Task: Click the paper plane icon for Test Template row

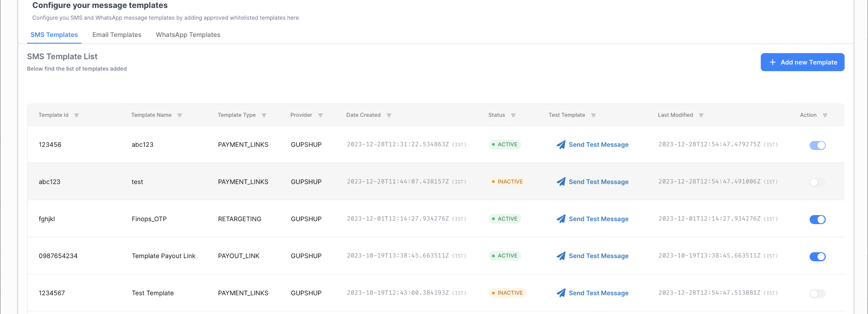Action: pyautogui.click(x=561, y=293)
